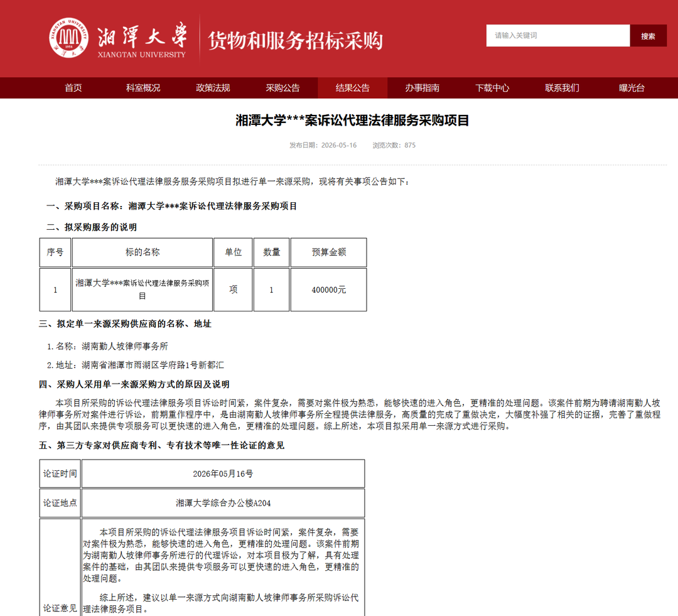Go to the 下载中心 page

coord(492,88)
